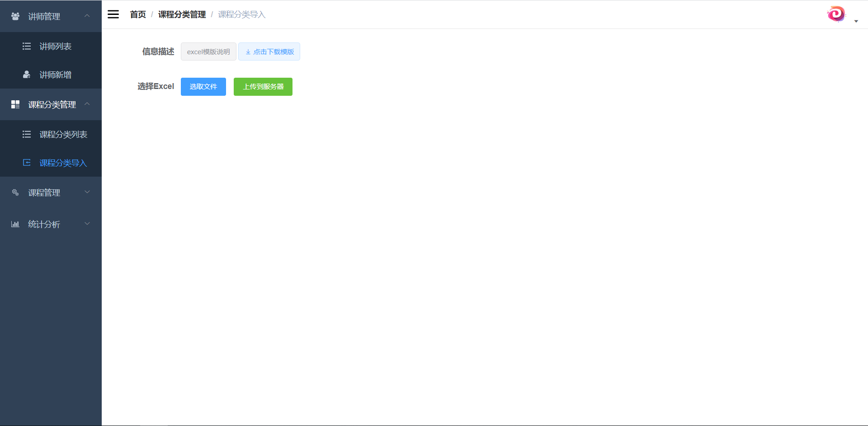Go to 首页 via breadcrumb
868x426 pixels.
[138, 14]
